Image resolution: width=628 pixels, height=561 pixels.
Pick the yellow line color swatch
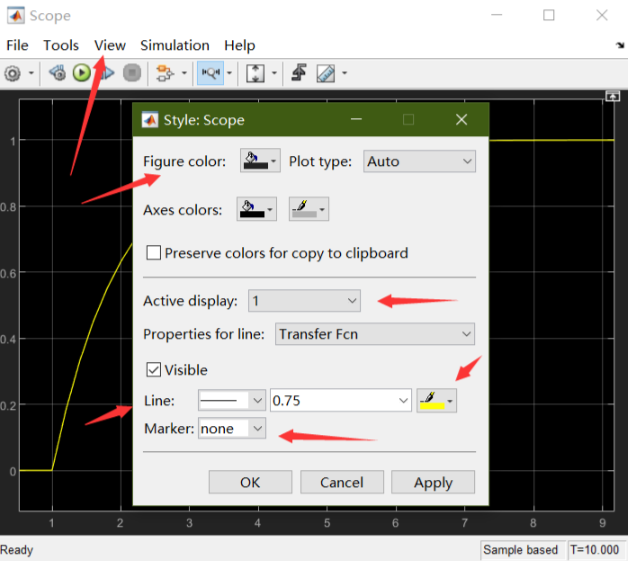coord(437,400)
